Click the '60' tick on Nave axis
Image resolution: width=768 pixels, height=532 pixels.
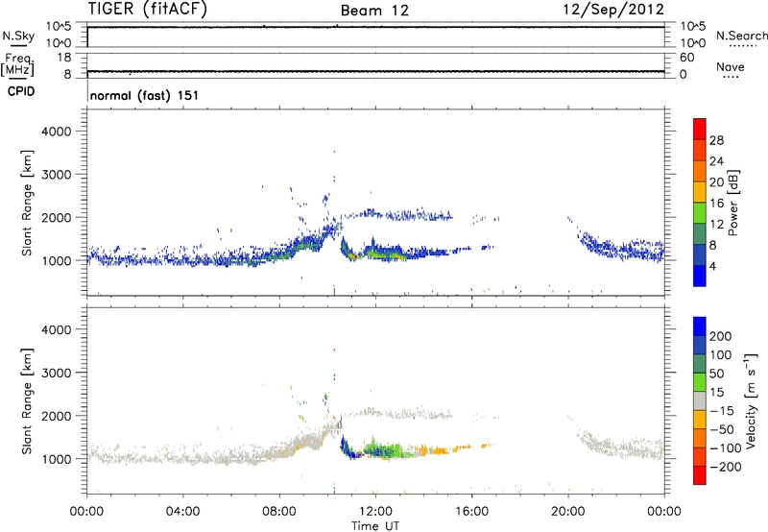pyautogui.click(x=686, y=58)
